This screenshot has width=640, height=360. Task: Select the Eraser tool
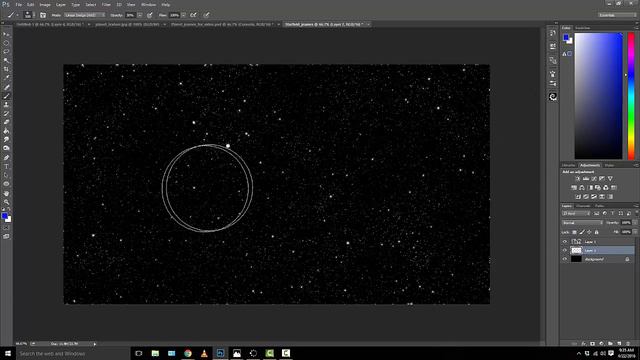coord(6,122)
